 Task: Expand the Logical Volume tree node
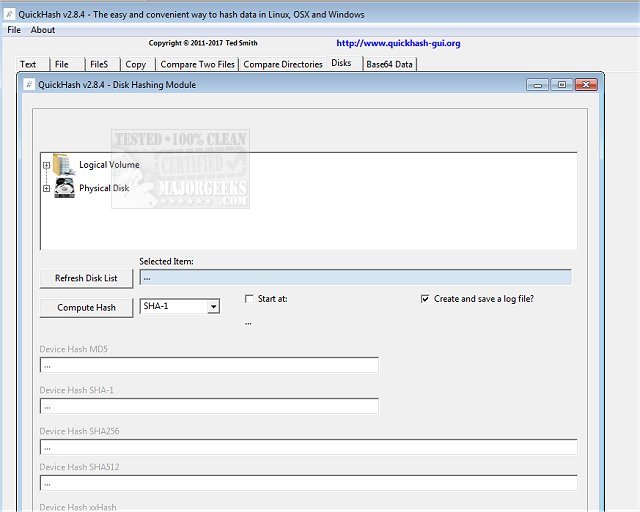(x=46, y=165)
